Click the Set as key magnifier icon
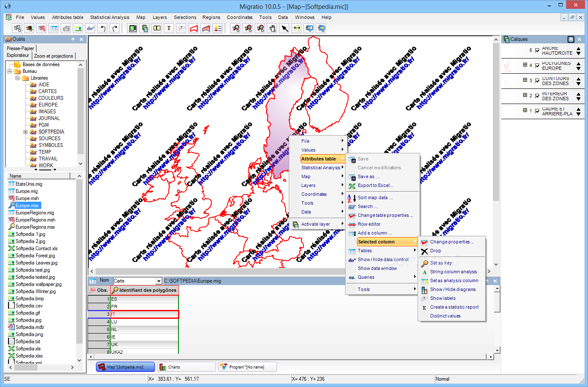Screen dimensions: 588x387 (x=424, y=263)
